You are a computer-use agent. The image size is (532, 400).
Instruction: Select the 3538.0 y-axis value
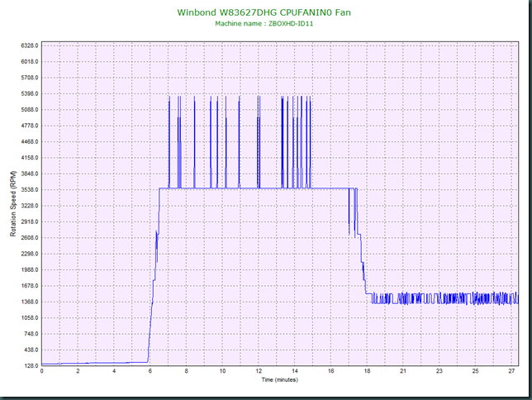(30, 189)
